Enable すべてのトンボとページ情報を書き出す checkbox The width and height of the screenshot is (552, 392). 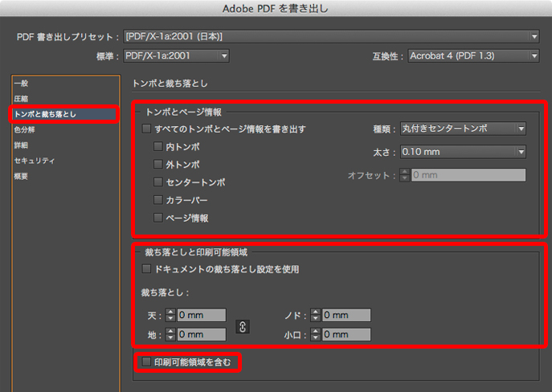pos(146,129)
